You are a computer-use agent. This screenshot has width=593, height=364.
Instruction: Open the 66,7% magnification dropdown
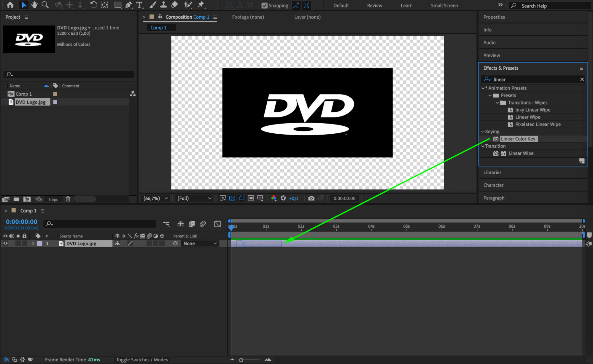coord(155,198)
